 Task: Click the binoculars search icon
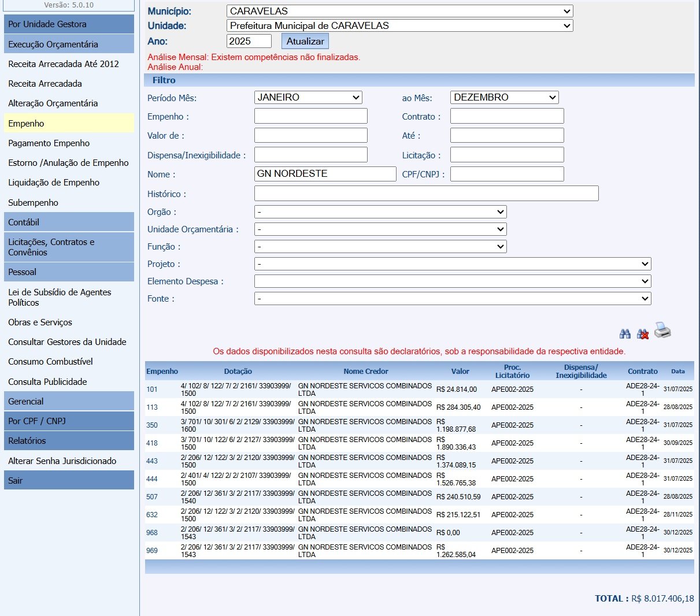tap(625, 334)
